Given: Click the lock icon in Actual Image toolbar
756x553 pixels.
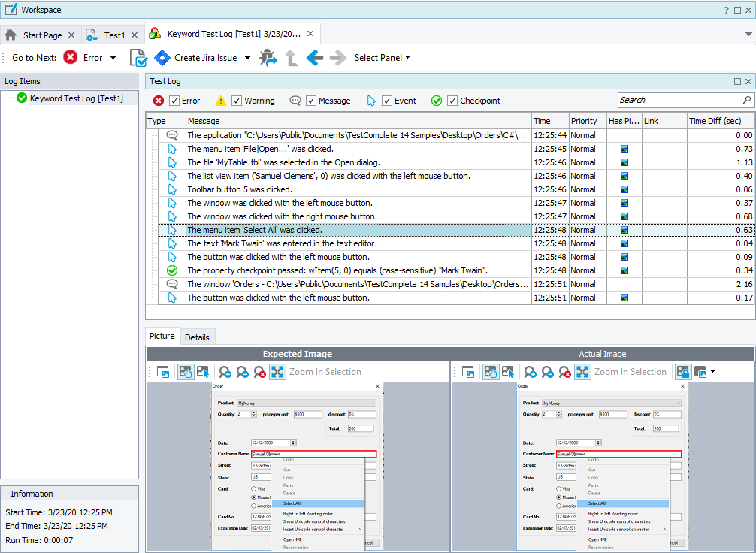Looking at the screenshot, I should click(682, 372).
